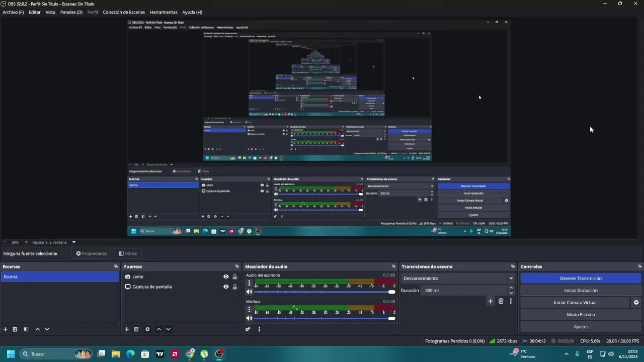
Task: Open audio mixer menu three dots at bottom
Action: click(x=259, y=329)
